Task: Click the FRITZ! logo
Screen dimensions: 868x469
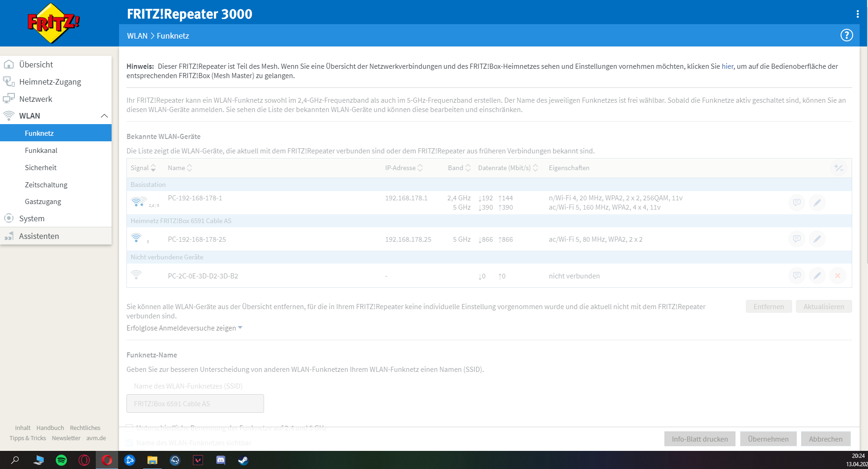Action: coord(53,23)
